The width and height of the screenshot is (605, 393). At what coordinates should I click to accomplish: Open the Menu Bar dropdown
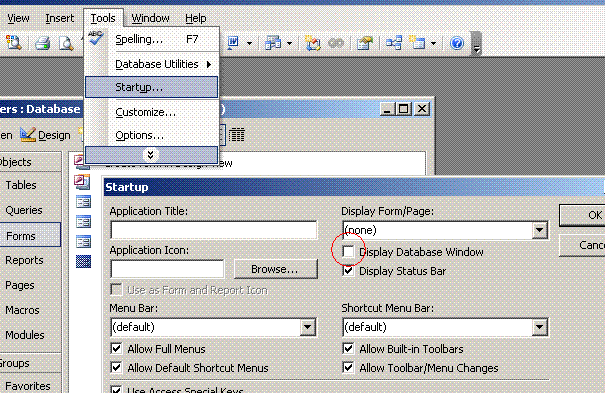(308, 327)
